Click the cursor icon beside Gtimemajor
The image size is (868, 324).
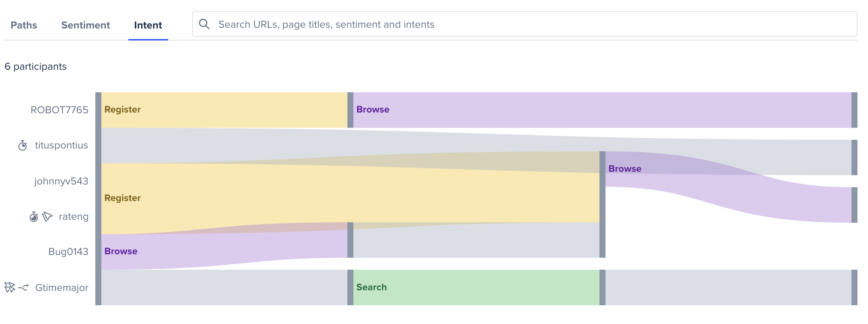(x=9, y=288)
